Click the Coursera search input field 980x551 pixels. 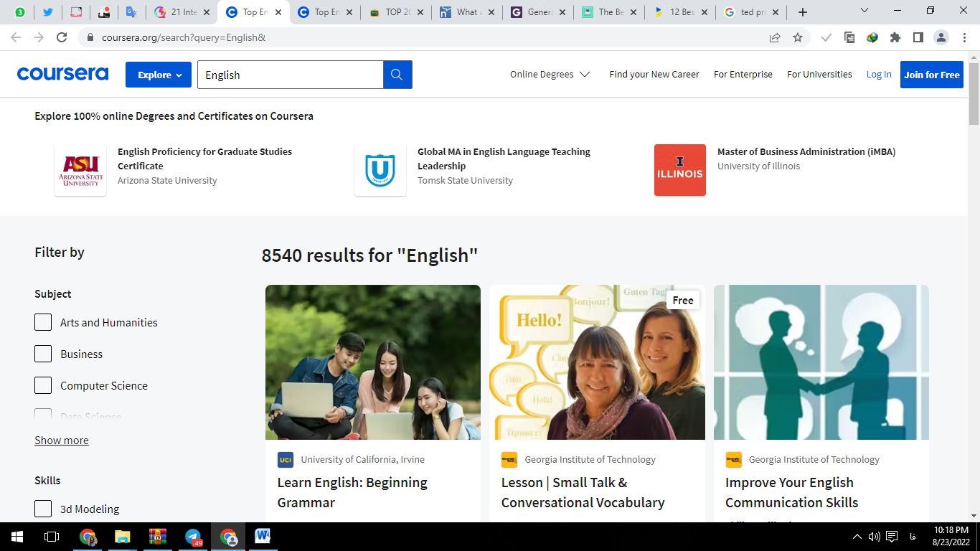coord(291,75)
